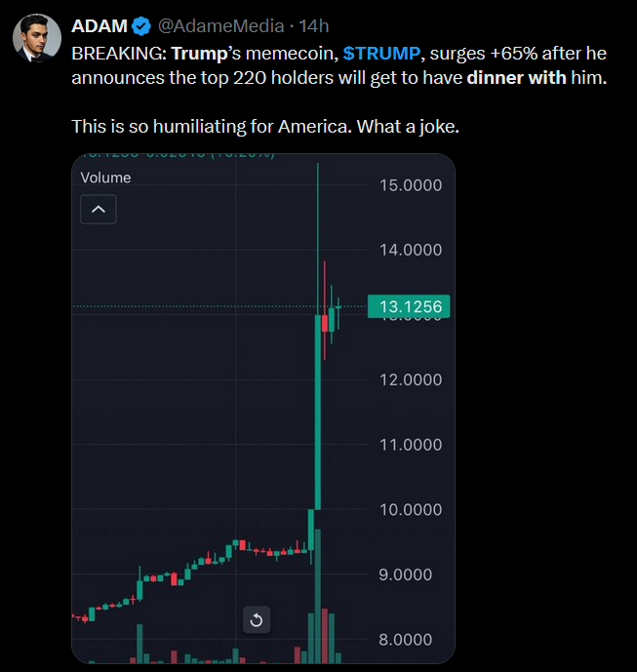Click the blue verified badge next to ADAM
The width and height of the screenshot is (637, 672).
(141, 26)
